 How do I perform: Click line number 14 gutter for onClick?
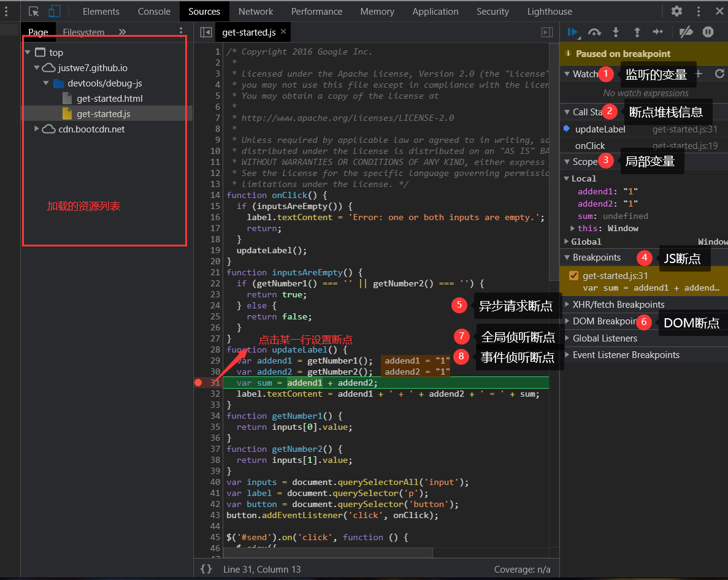click(x=215, y=196)
